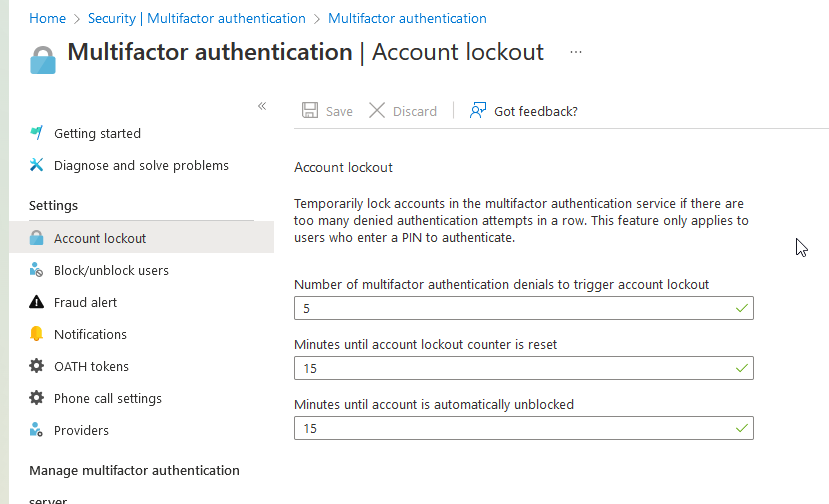Go to Home breadcrumb link
This screenshot has width=829, height=504.
click(47, 18)
